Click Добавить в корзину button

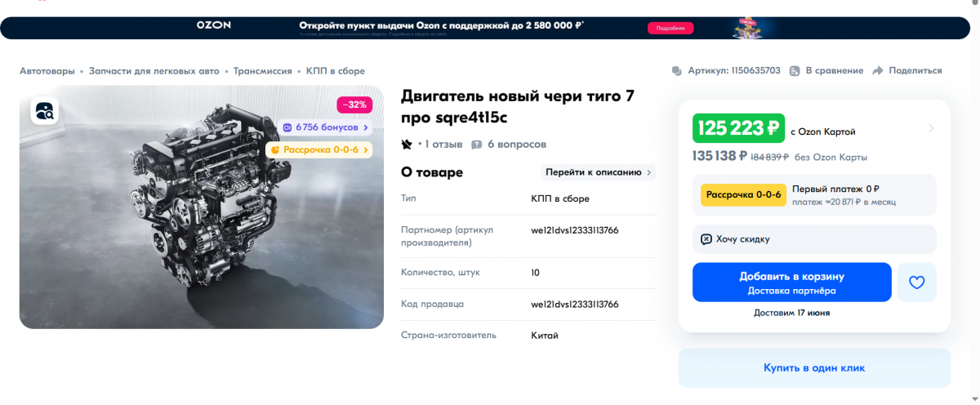(792, 282)
